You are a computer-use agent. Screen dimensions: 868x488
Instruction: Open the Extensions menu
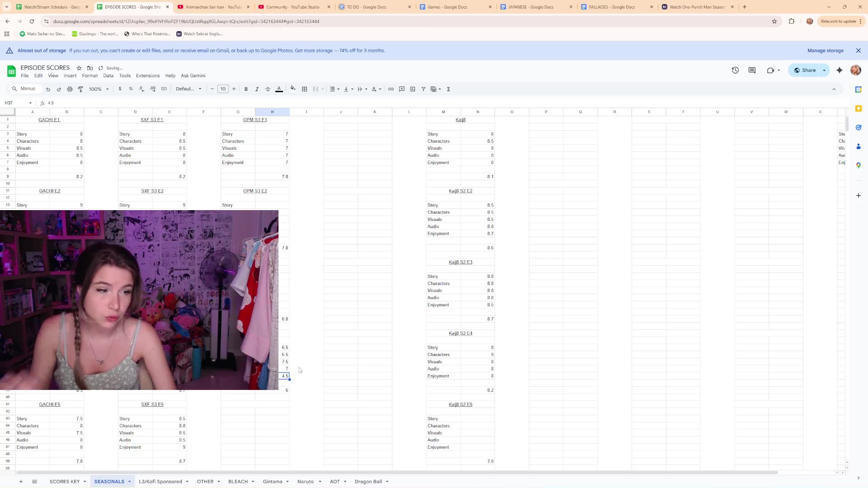(147, 75)
